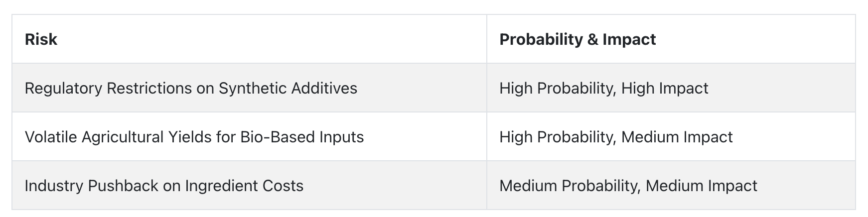Select the Volatile Agricultural Yields row's risk cell
Image resolution: width=868 pixels, height=217 pixels.
(x=249, y=137)
